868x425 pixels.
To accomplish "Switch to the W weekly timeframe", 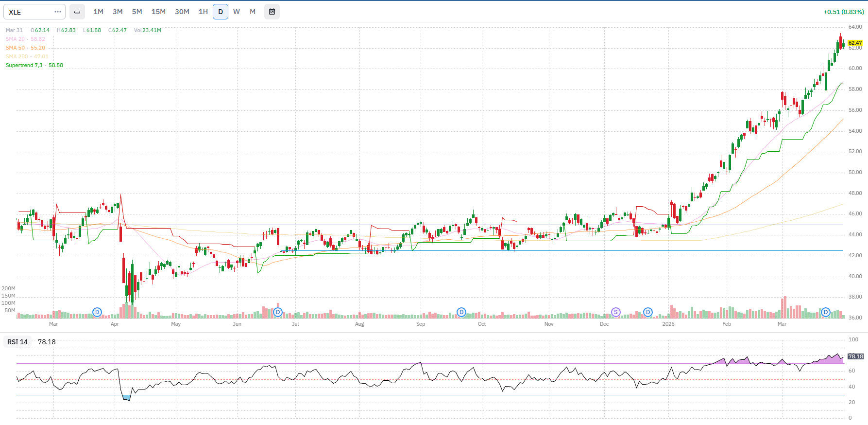I will (x=237, y=12).
